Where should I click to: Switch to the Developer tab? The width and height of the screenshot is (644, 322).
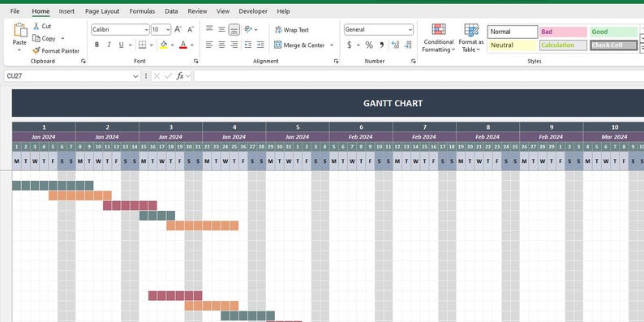[253, 11]
